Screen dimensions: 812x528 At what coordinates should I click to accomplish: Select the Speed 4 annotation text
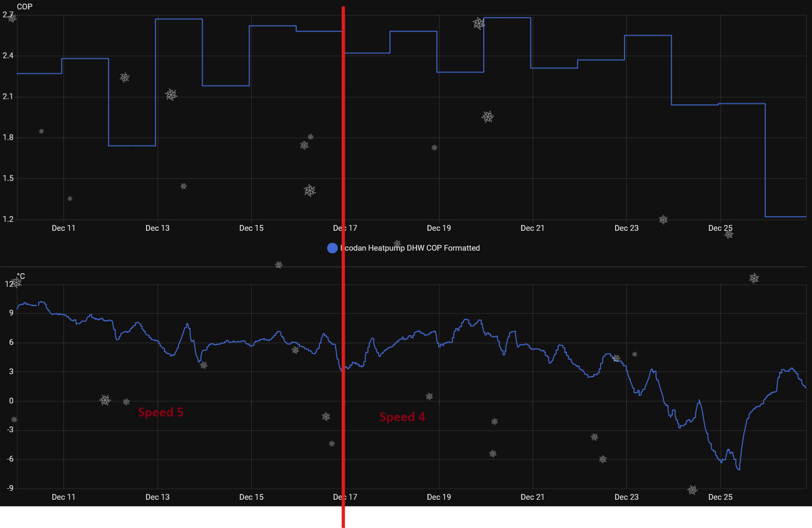point(402,417)
